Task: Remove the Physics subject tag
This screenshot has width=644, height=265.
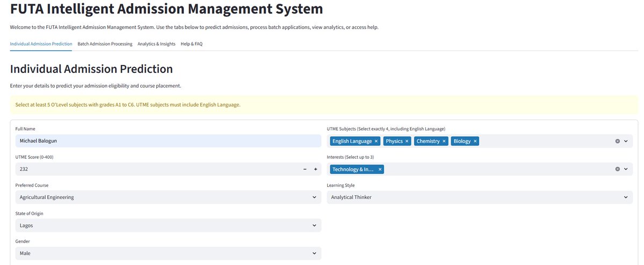Action: (407, 141)
